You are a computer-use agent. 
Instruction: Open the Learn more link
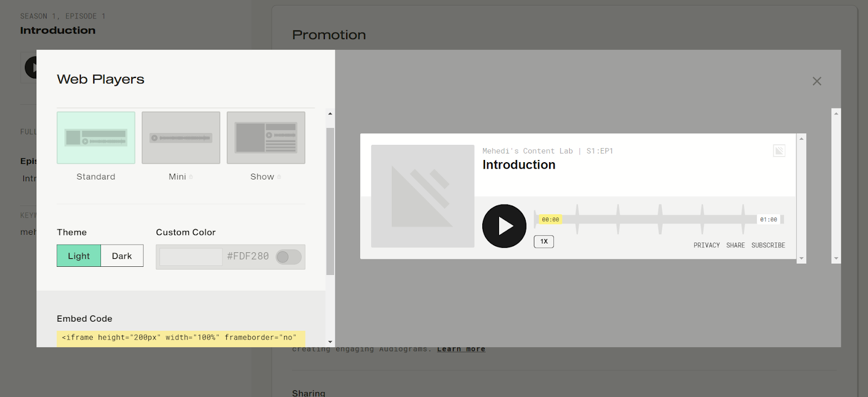click(x=461, y=349)
